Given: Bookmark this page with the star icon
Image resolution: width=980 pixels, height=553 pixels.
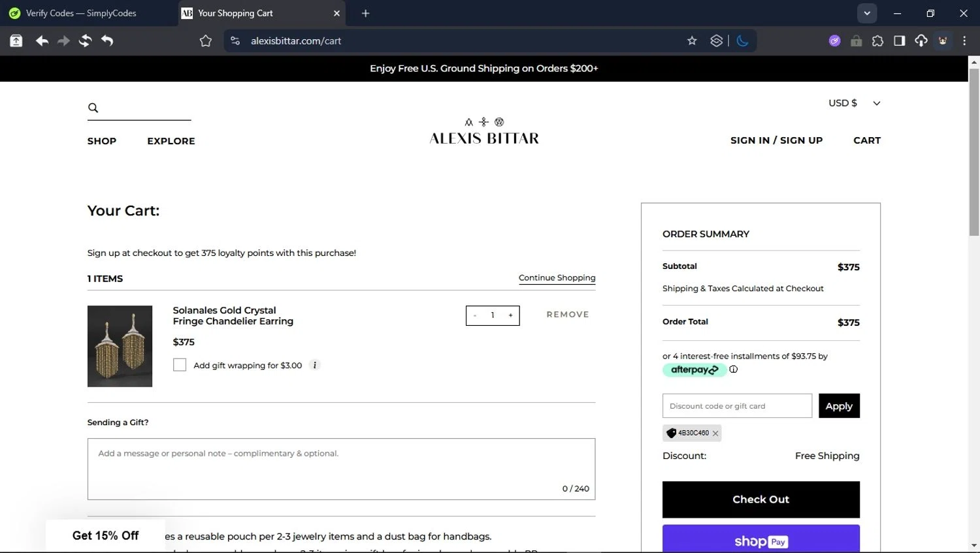Looking at the screenshot, I should pyautogui.click(x=692, y=40).
